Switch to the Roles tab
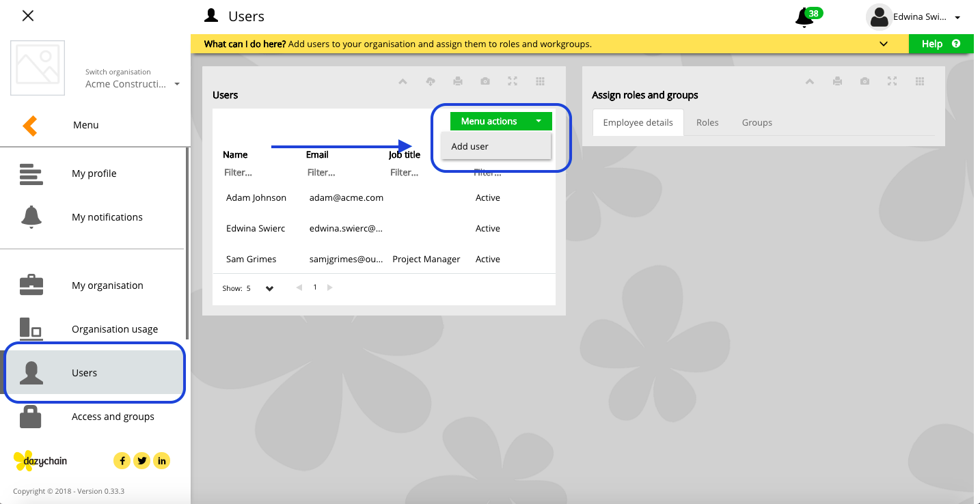 [707, 122]
